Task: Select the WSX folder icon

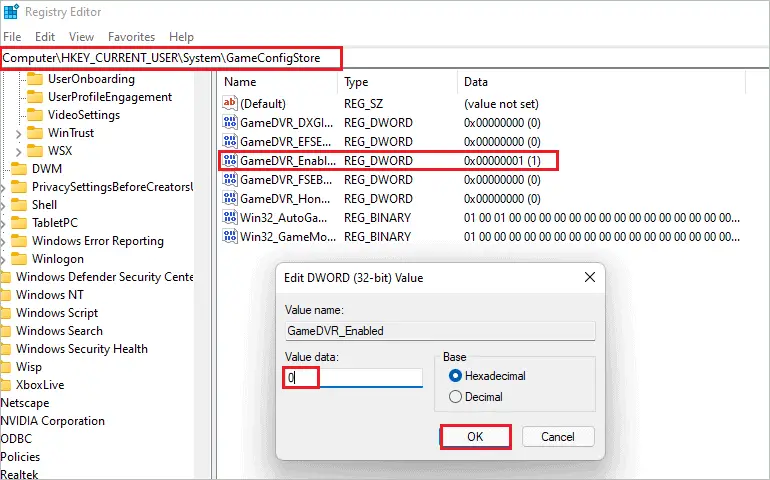Action: [35, 151]
